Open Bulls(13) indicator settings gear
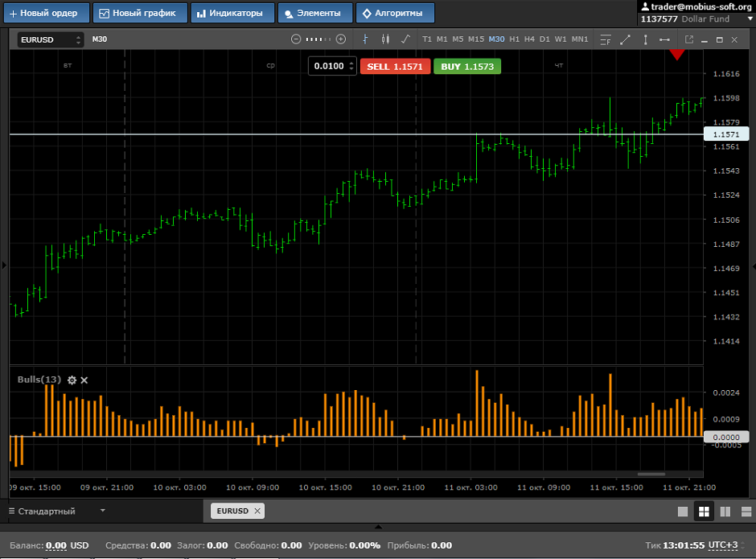Screen dimensions: 756x559 [x=72, y=380]
